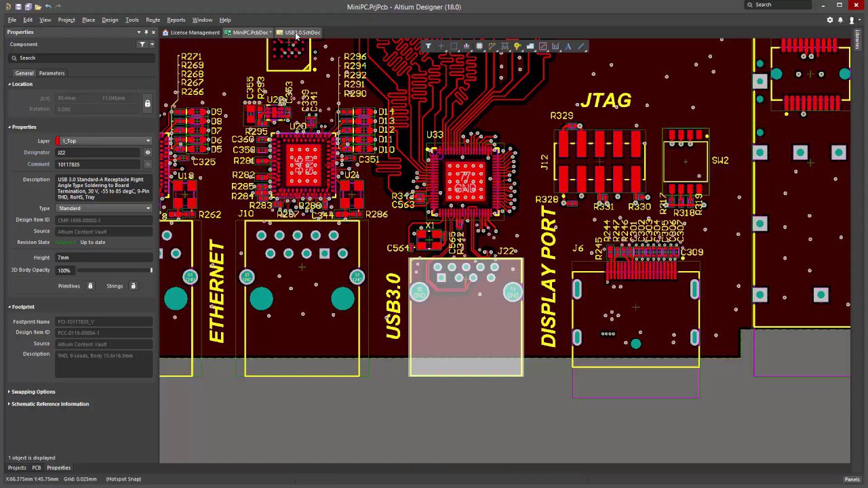Click the Height field showing 7mm
This screenshot has height=488, width=868.
103,258
